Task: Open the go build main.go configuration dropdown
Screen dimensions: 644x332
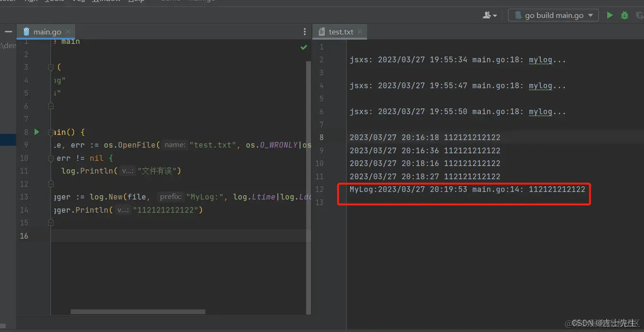Action: pos(553,15)
